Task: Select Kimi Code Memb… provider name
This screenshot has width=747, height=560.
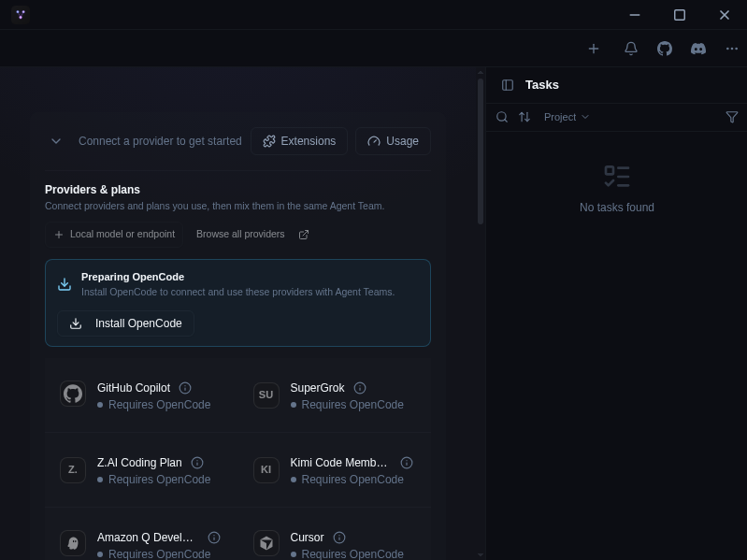Action: pos(338,463)
